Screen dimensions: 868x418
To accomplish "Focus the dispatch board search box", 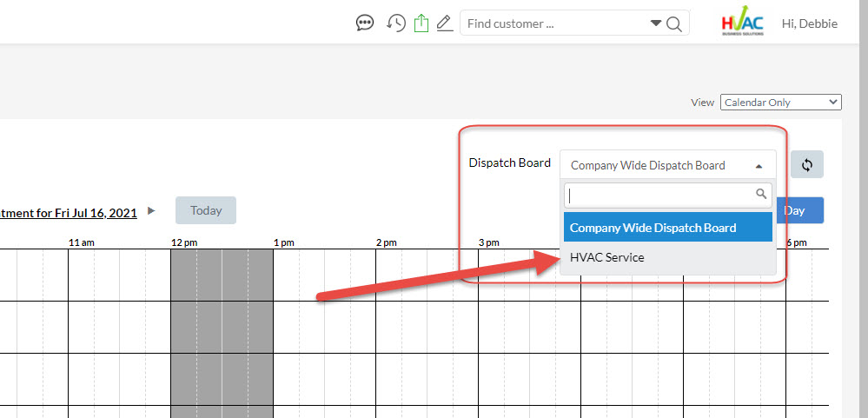I will (x=660, y=194).
